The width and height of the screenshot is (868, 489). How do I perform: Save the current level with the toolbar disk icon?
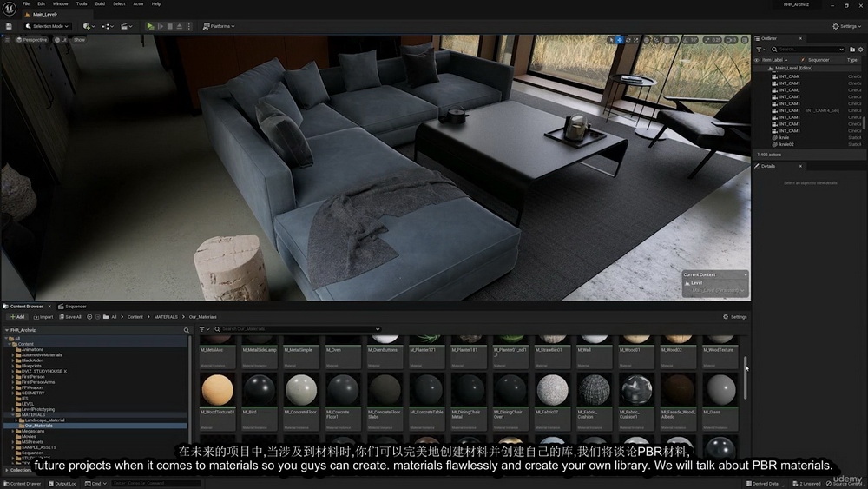pos(9,26)
